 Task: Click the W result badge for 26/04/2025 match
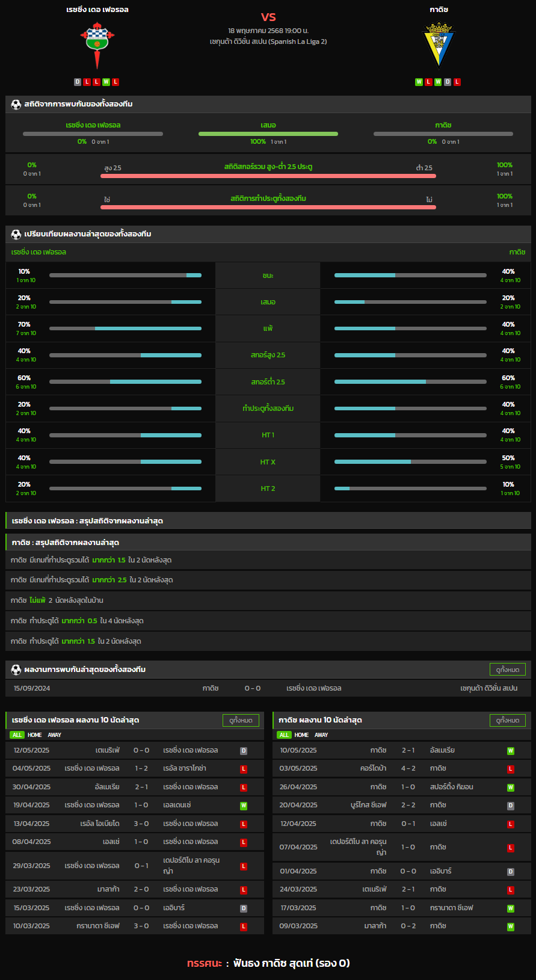tap(510, 787)
